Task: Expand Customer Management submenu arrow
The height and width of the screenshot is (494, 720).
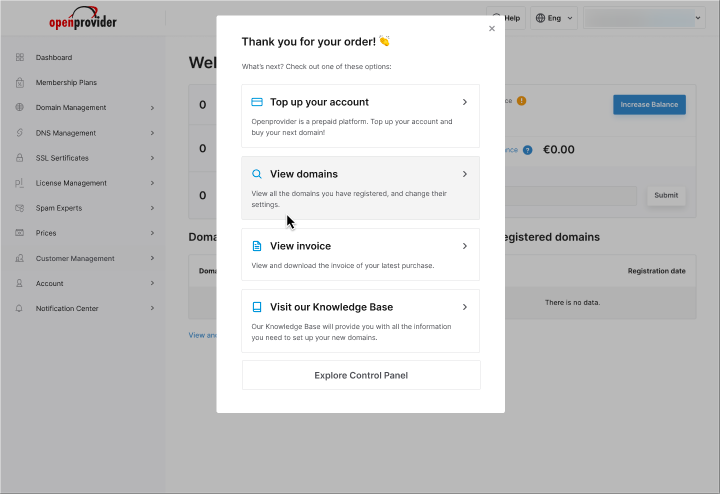Action: point(152,258)
